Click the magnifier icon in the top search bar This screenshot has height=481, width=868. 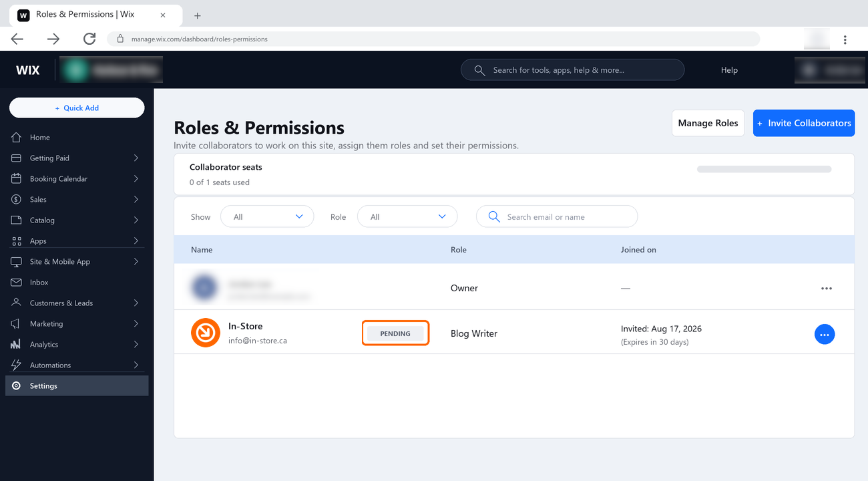(479, 70)
